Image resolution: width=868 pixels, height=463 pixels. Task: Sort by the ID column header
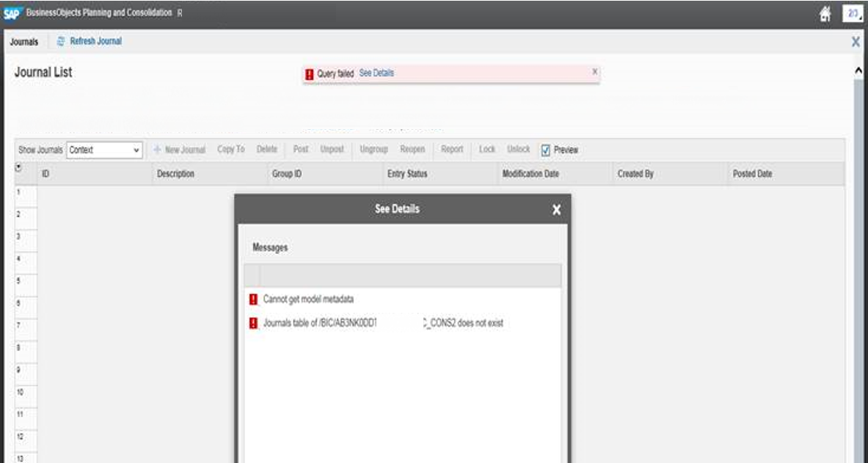pos(95,174)
